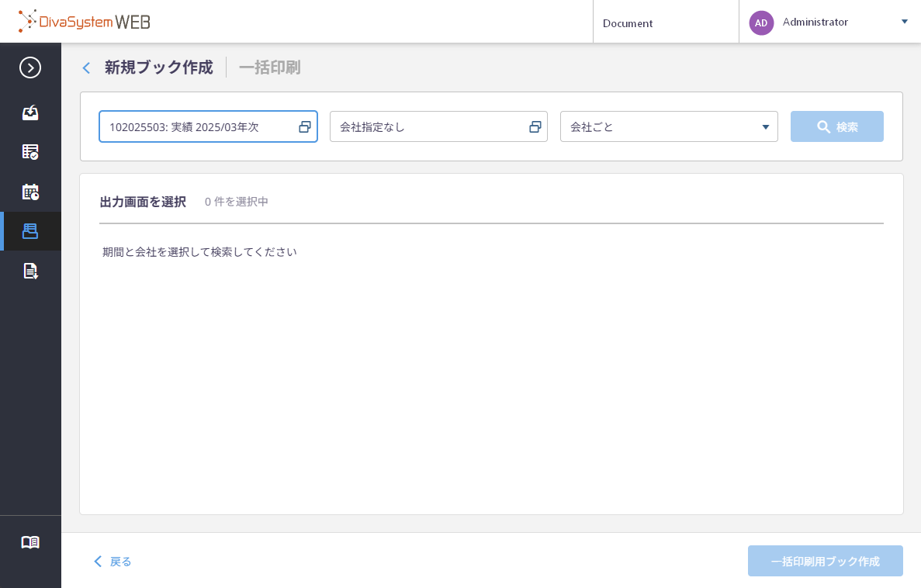The height and width of the screenshot is (588, 921).
Task: Go back using the header chevron arrow
Action: (86, 68)
